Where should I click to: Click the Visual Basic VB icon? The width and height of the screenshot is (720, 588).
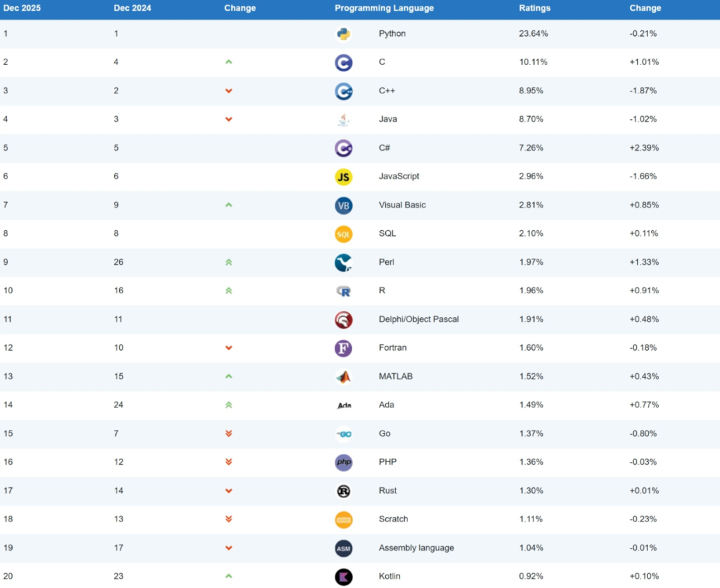(343, 205)
